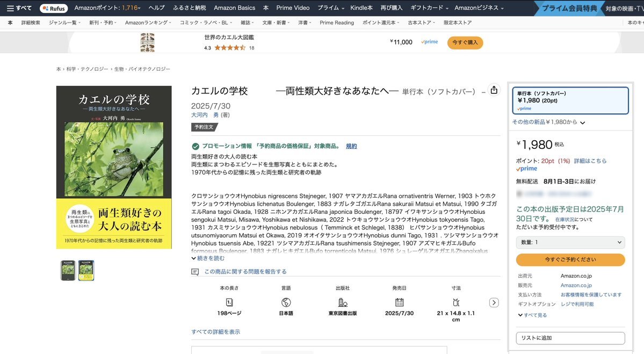This screenshot has height=354, width=644.
Task: Open 本 link in top nav
Action: [x=266, y=8]
